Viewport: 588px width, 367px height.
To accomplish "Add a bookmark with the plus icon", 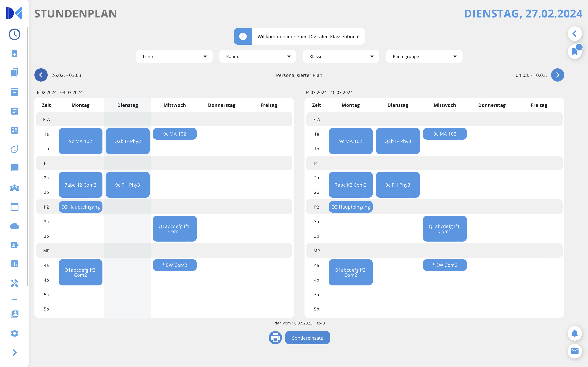I will (575, 51).
